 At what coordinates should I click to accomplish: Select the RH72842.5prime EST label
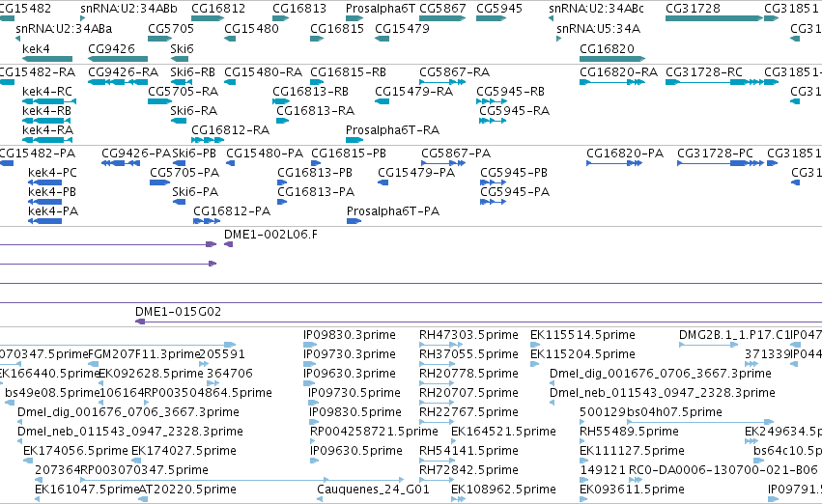[468, 470]
